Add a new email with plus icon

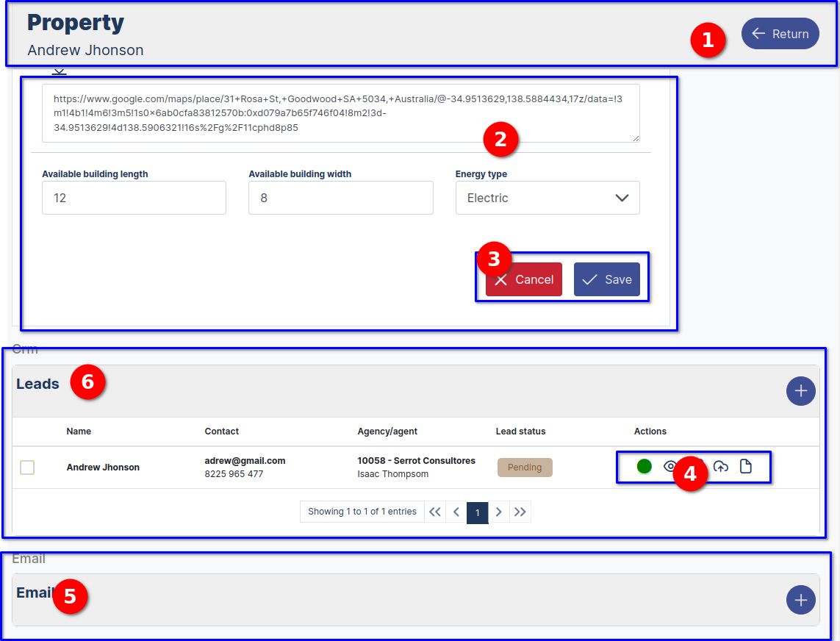coord(800,600)
